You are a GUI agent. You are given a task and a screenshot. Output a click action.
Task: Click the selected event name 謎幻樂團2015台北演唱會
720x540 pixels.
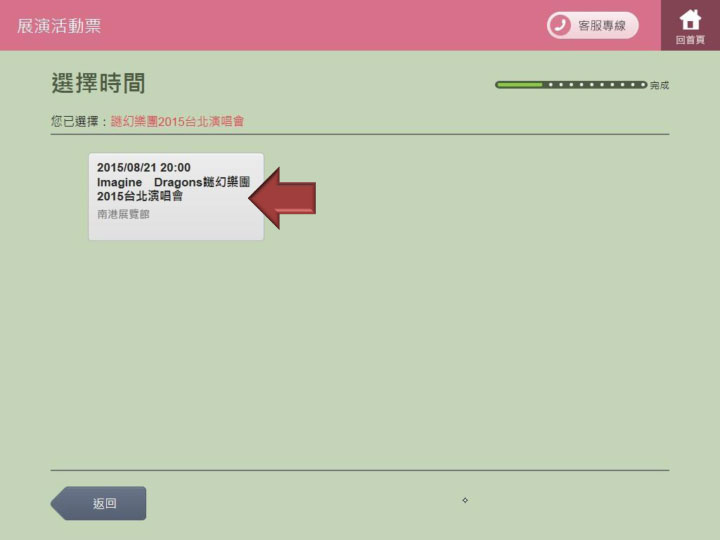point(177,121)
